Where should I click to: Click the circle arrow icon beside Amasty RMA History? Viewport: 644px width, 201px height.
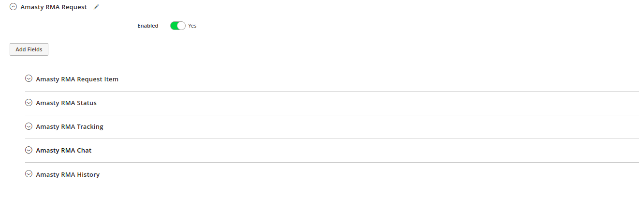tap(29, 174)
